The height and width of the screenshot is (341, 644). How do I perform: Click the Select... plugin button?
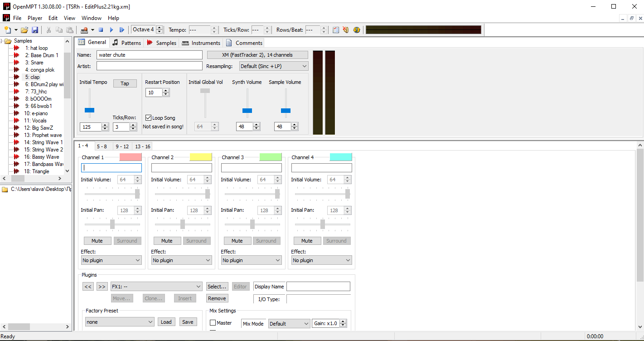[x=217, y=287]
